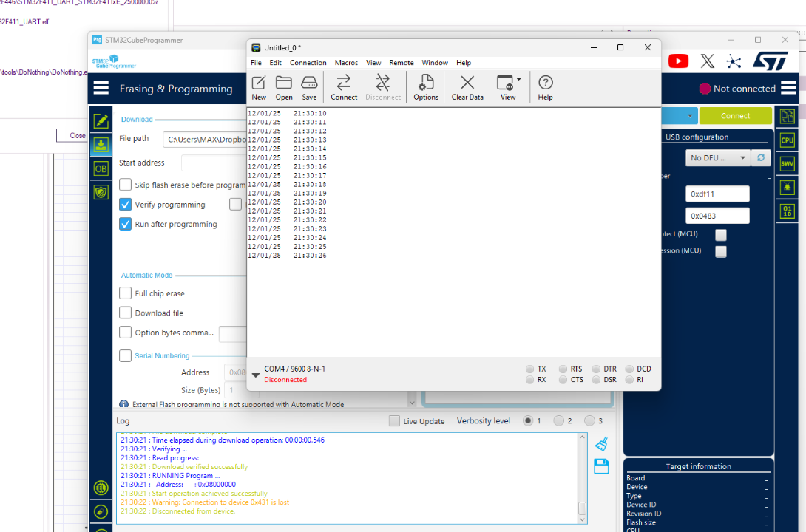The image size is (806, 532).
Task: Uncheck Verify programming
Action: click(125, 205)
